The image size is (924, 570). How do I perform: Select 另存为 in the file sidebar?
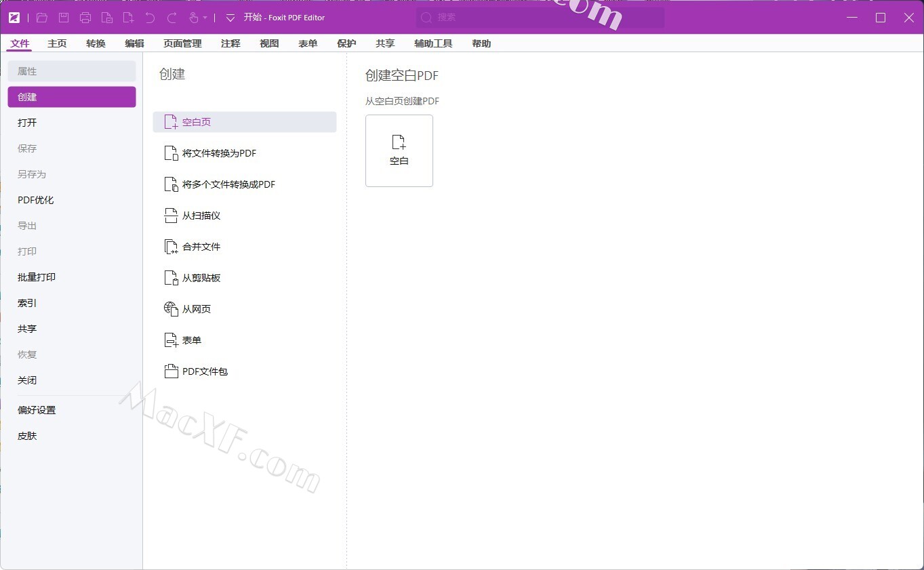pos(72,174)
